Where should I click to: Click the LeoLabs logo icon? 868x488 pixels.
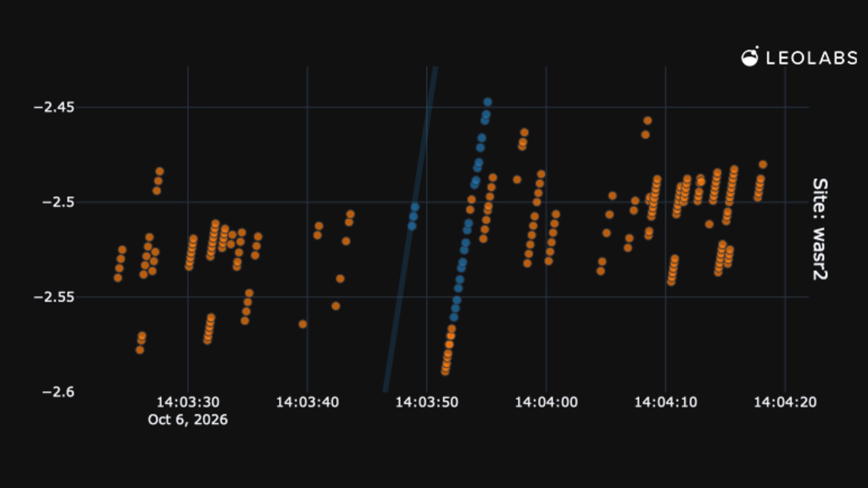pyautogui.click(x=750, y=57)
